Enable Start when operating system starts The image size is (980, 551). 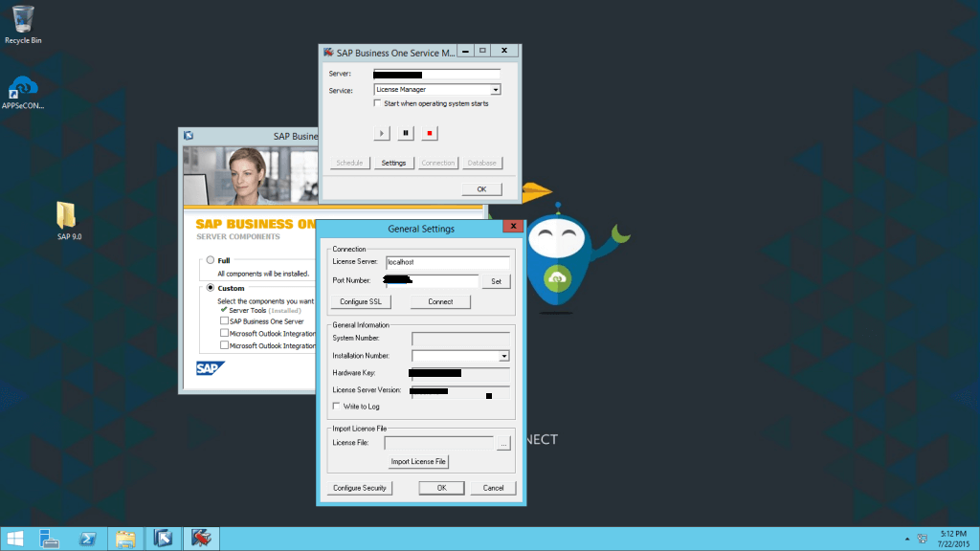click(x=377, y=103)
